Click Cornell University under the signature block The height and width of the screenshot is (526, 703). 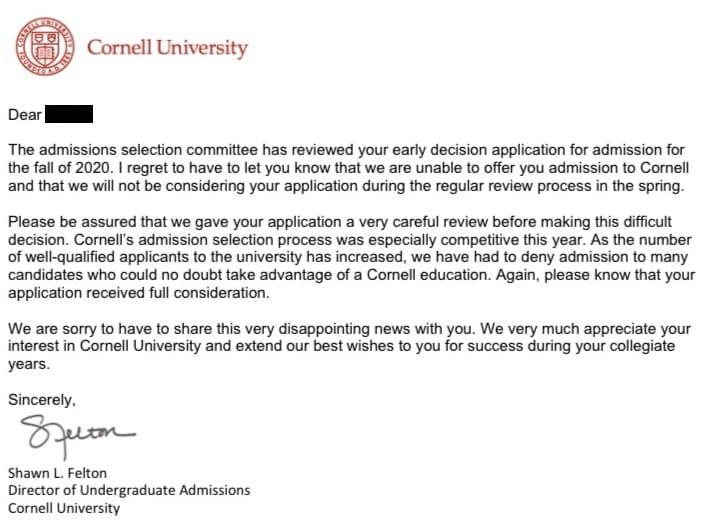(64, 508)
